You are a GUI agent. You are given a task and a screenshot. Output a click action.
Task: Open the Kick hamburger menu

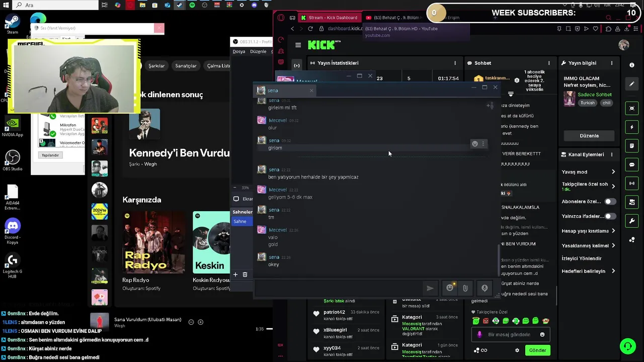point(298,45)
